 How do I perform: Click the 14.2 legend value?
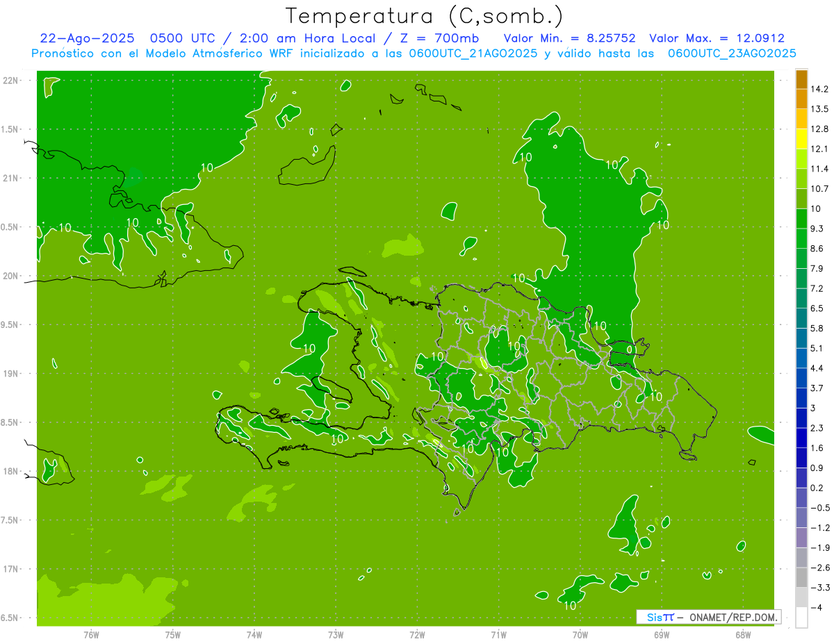[819, 89]
